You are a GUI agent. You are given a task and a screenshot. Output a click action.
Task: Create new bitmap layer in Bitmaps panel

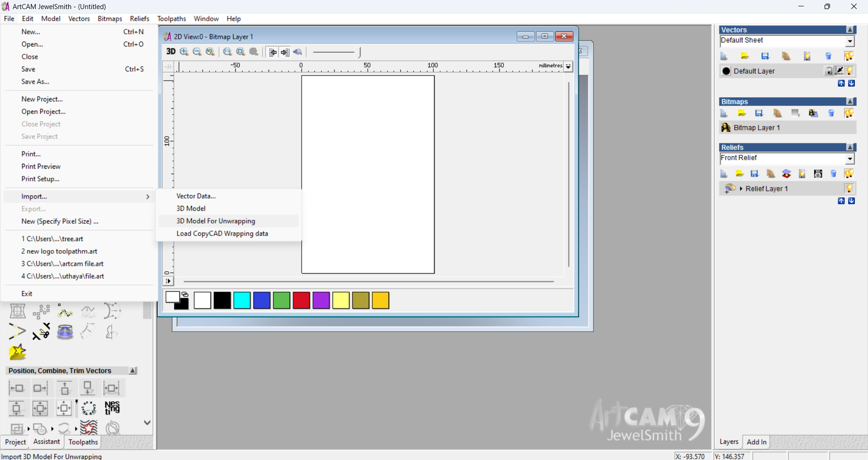pyautogui.click(x=724, y=113)
